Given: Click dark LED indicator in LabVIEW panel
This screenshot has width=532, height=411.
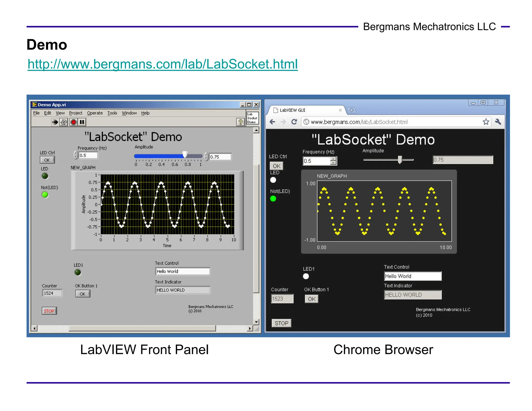Looking at the screenshot, I should [x=45, y=176].
